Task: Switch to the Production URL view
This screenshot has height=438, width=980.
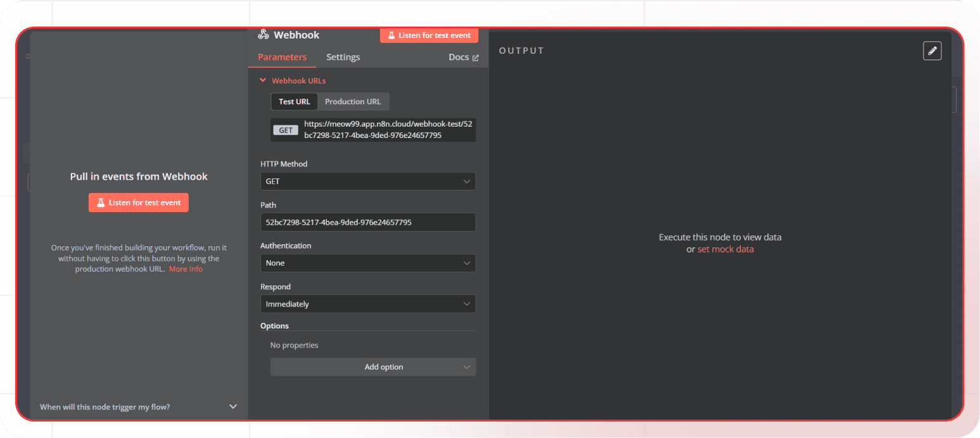Action: click(353, 101)
